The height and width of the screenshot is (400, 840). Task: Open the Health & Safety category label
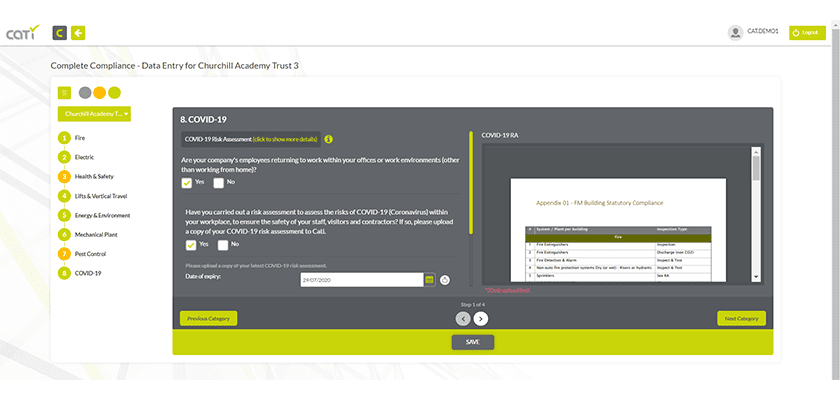coord(94,177)
